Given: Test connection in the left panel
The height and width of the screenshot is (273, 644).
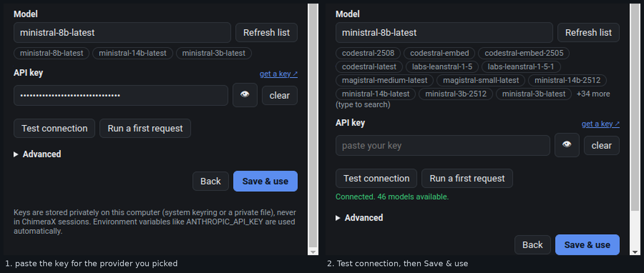Looking at the screenshot, I should point(54,128).
